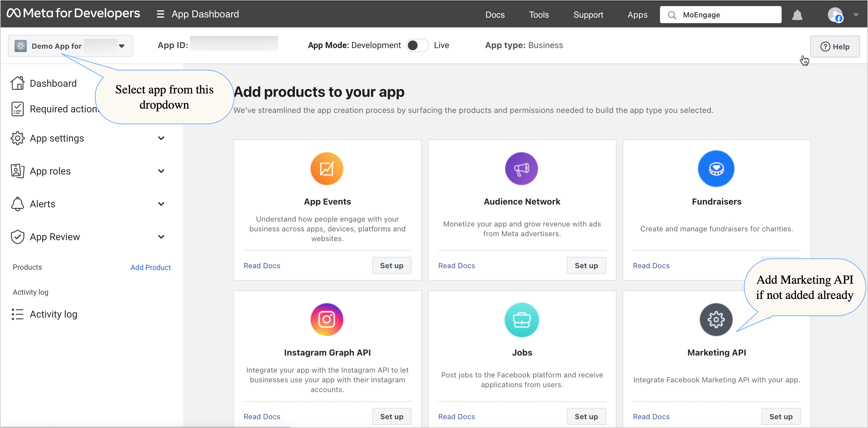868x428 pixels.
Task: Click the Instagram Graph API logo
Action: (x=327, y=319)
